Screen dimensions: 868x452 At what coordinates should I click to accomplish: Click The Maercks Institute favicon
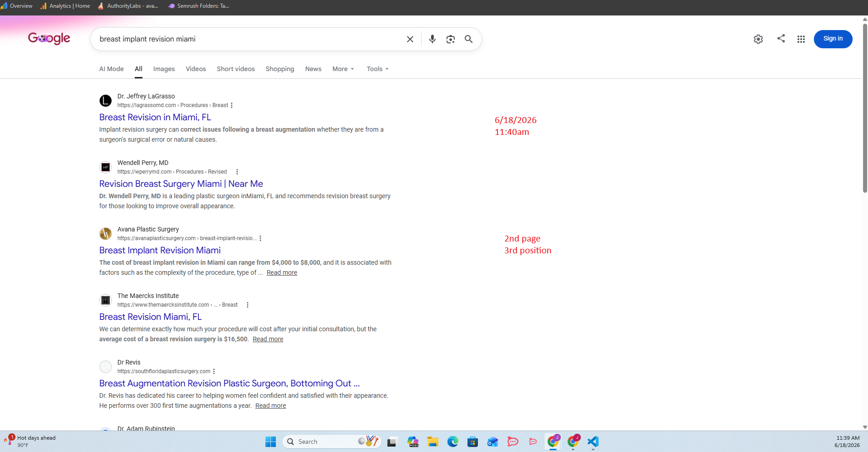(106, 300)
